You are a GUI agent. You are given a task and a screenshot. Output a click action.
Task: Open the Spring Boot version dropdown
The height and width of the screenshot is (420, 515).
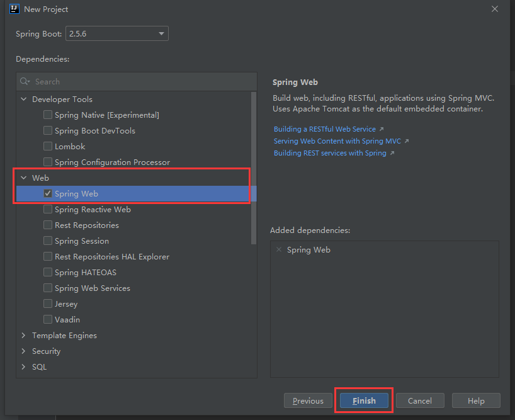(x=117, y=33)
